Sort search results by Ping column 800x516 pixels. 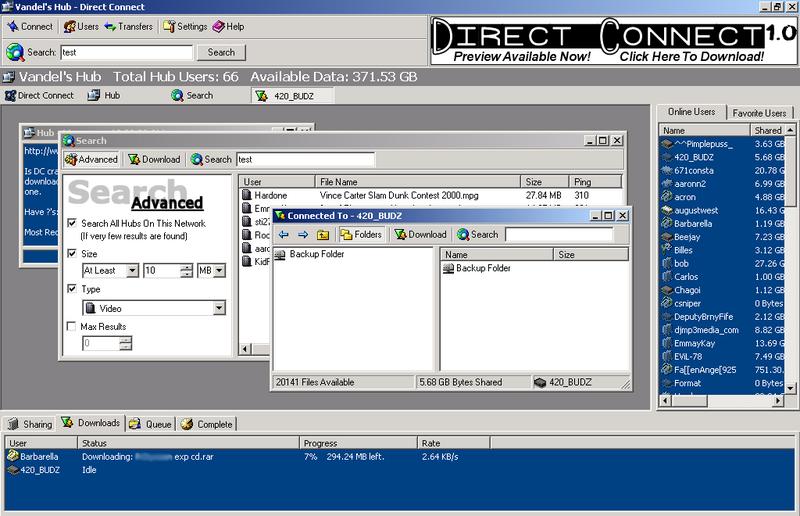point(595,182)
